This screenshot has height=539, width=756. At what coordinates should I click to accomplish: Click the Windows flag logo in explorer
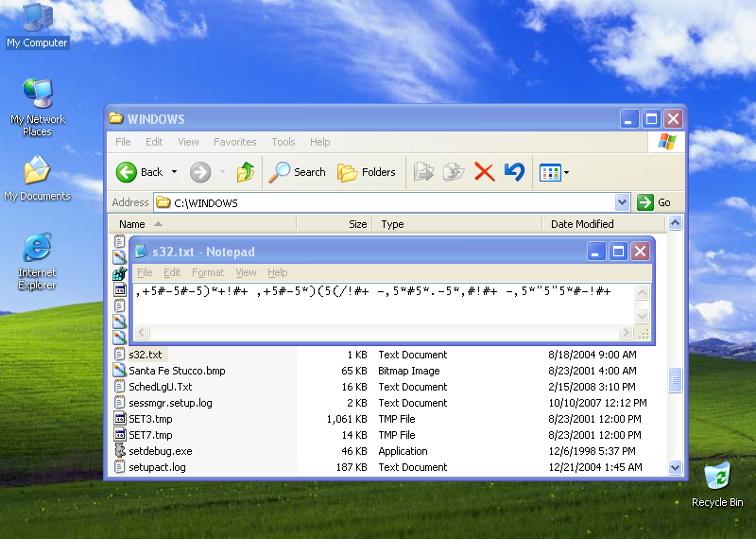667,142
